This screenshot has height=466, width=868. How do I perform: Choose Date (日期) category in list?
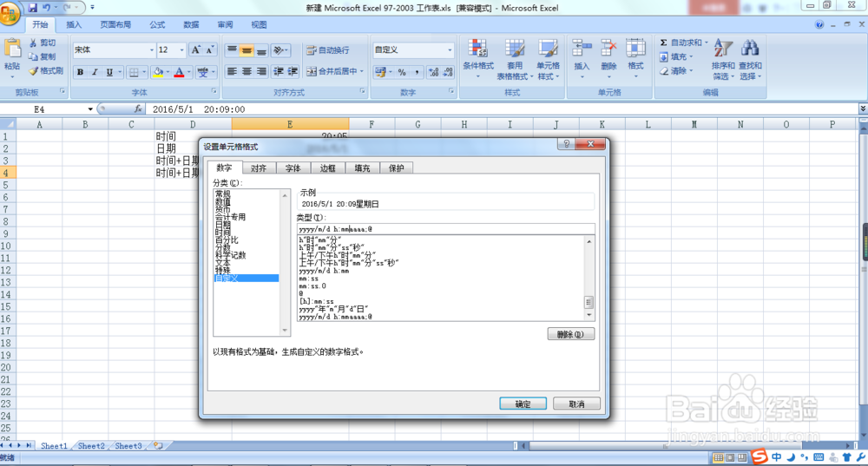[223, 226]
